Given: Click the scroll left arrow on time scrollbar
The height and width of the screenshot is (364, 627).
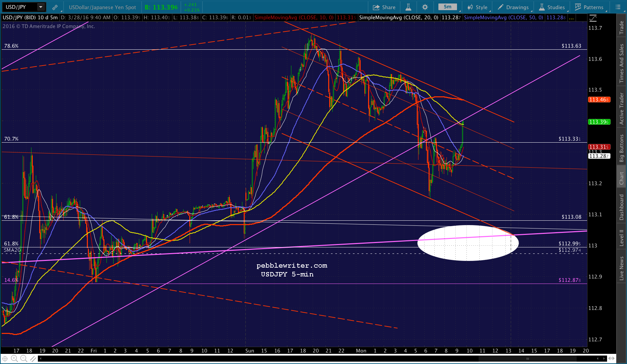Looking at the screenshot, I should click(41, 359).
